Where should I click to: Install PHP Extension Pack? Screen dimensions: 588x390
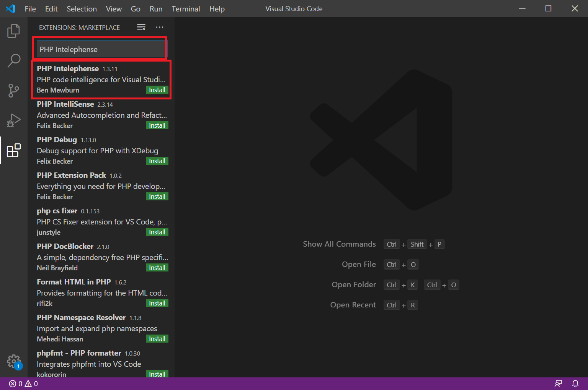point(157,197)
